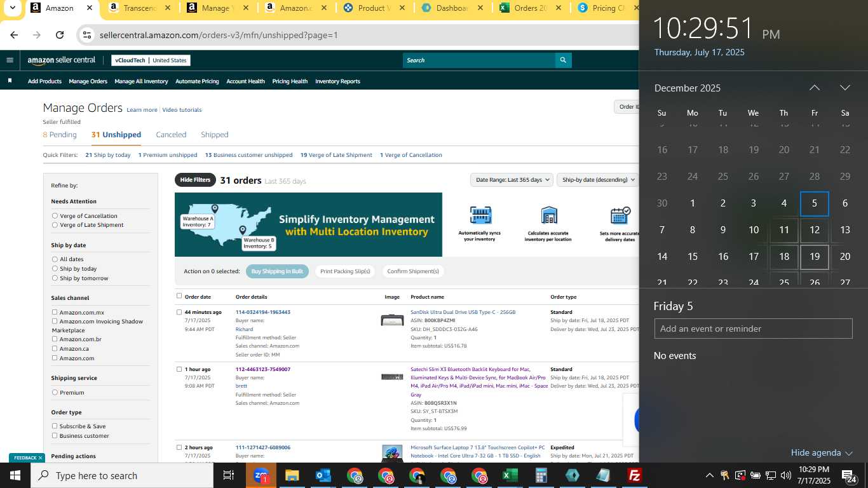This screenshot has width=868, height=488.
Task: Open Zoom from the taskbar
Action: pyautogui.click(x=261, y=475)
